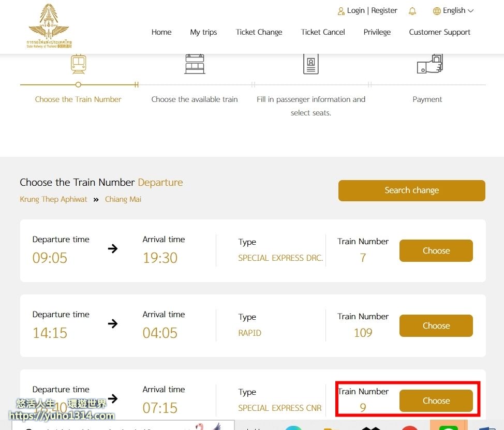Open Customer Support page

click(439, 32)
